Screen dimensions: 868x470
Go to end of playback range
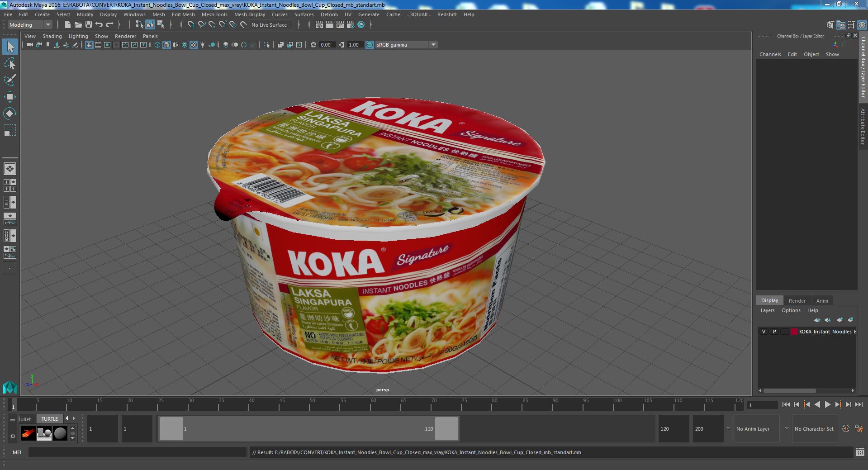pyautogui.click(x=859, y=405)
